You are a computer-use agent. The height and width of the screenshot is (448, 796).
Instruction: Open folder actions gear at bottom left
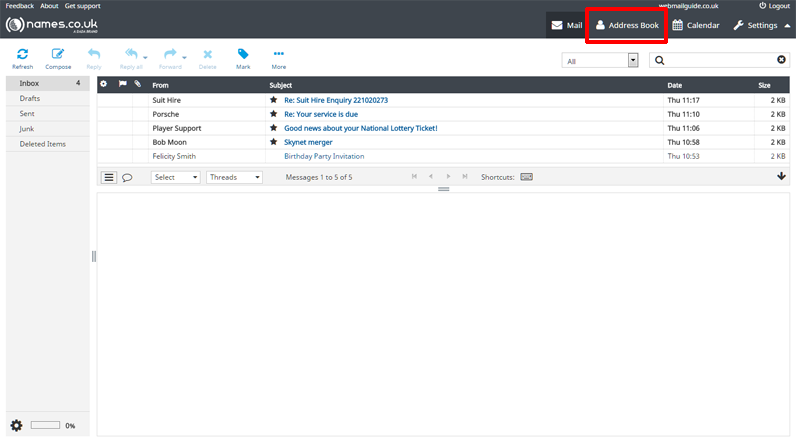coord(16,426)
